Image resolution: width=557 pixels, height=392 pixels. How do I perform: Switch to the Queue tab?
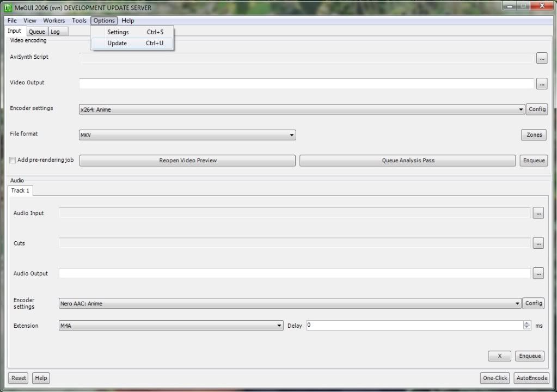(x=37, y=32)
